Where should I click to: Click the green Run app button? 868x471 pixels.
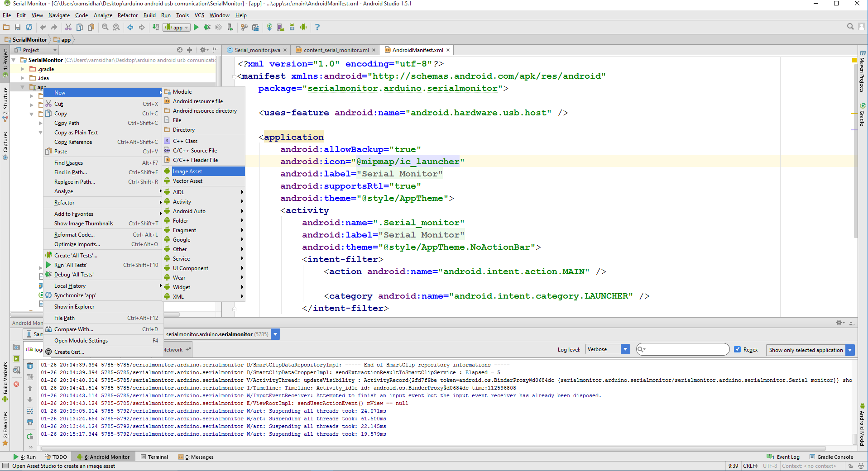(x=196, y=27)
